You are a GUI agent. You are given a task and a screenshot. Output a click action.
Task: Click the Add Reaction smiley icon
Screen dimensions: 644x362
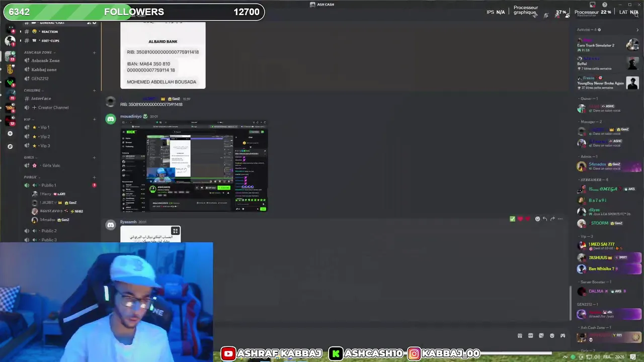click(537, 219)
